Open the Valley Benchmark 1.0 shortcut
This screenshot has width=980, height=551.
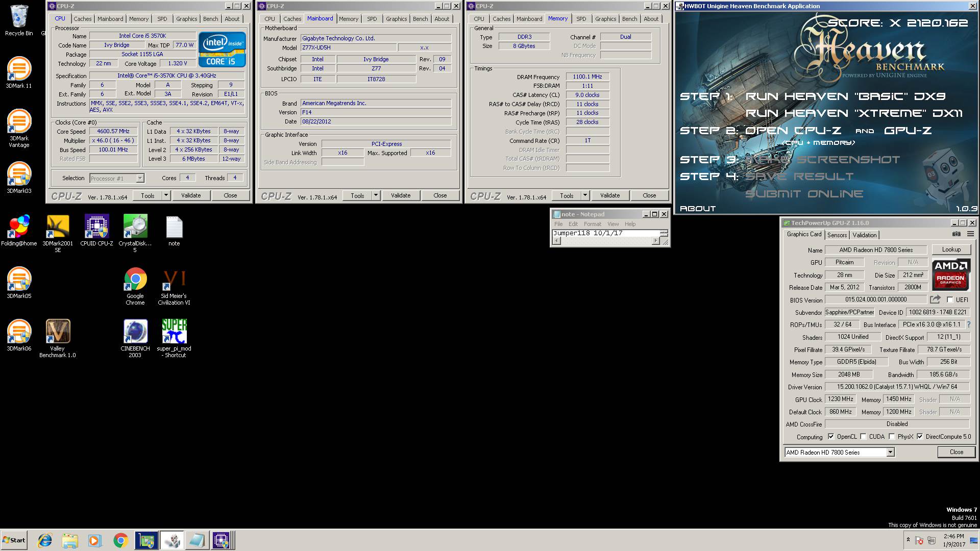coord(58,339)
